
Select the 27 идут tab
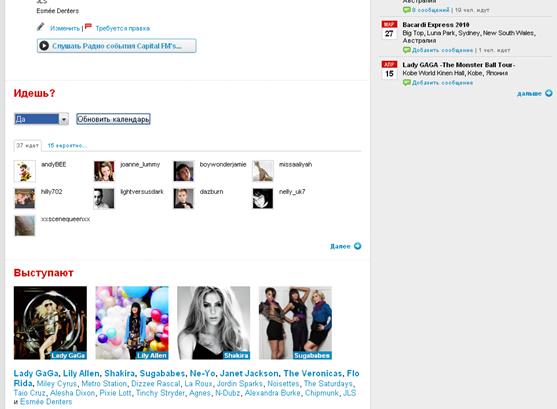(27, 146)
